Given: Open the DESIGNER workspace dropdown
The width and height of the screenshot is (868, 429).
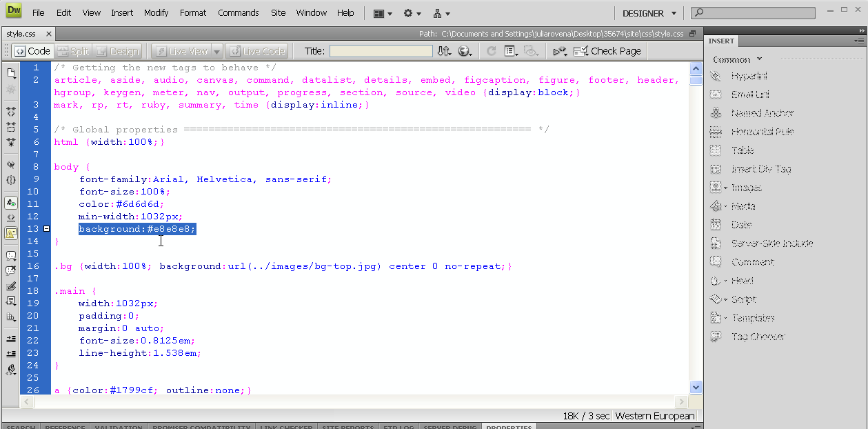Looking at the screenshot, I should [x=649, y=13].
